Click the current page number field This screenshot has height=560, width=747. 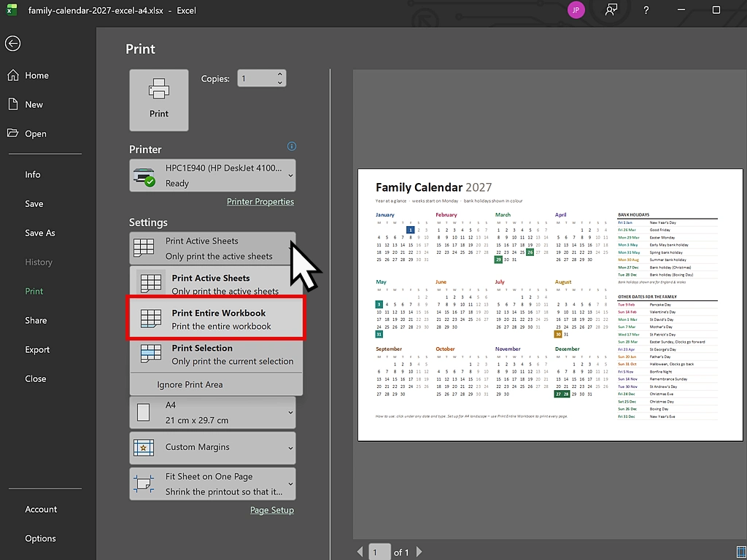coord(379,552)
